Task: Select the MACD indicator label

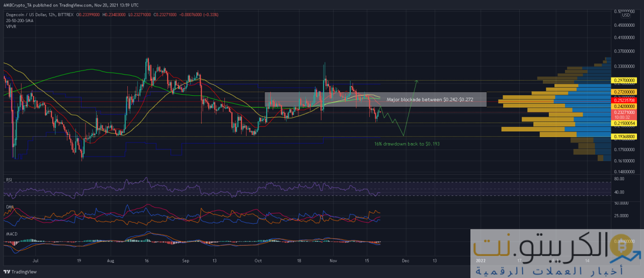Action: [x=11, y=233]
